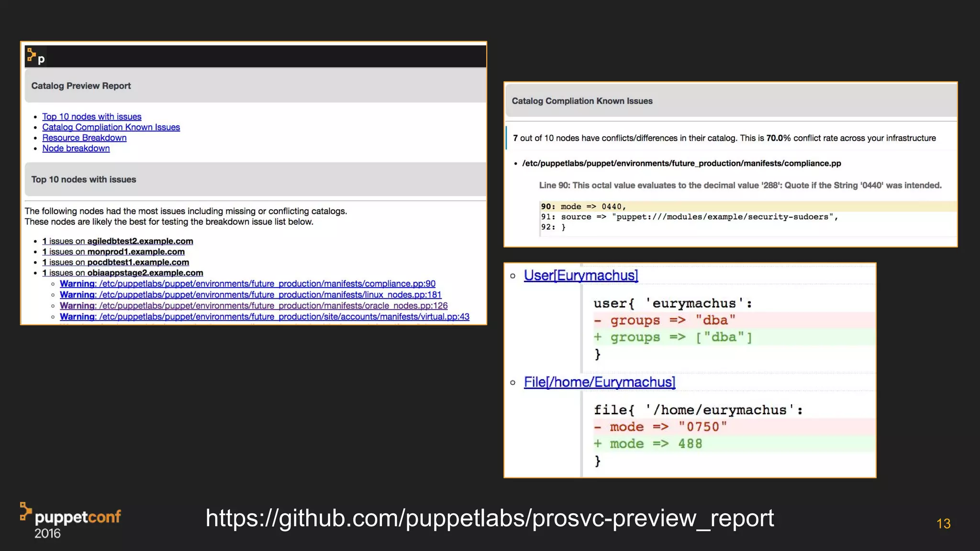The width and height of the screenshot is (980, 551).
Task: Open Warning link for linux_nodes.pp:181
Action: (x=251, y=295)
